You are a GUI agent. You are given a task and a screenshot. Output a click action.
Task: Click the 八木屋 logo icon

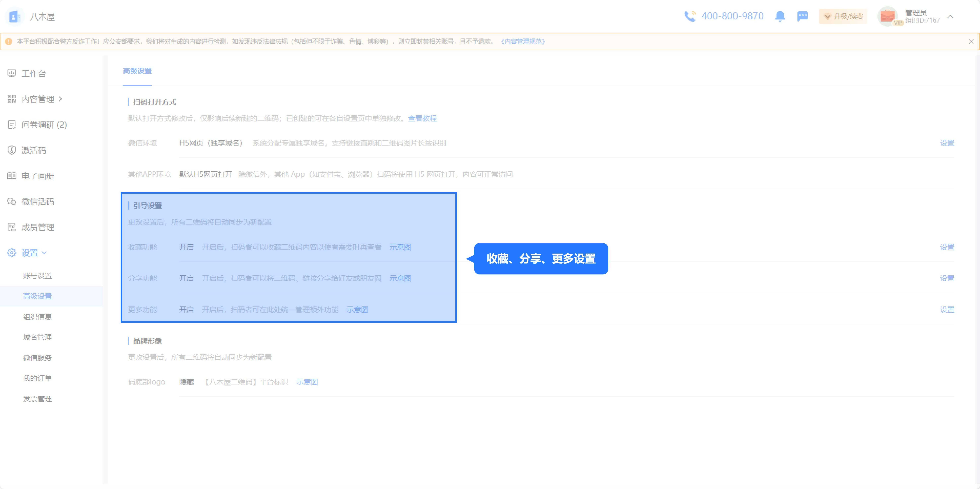(14, 17)
